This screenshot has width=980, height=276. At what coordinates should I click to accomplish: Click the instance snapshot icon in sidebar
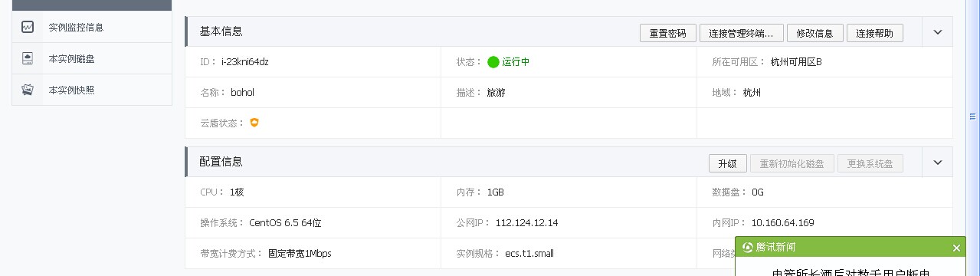[28, 90]
